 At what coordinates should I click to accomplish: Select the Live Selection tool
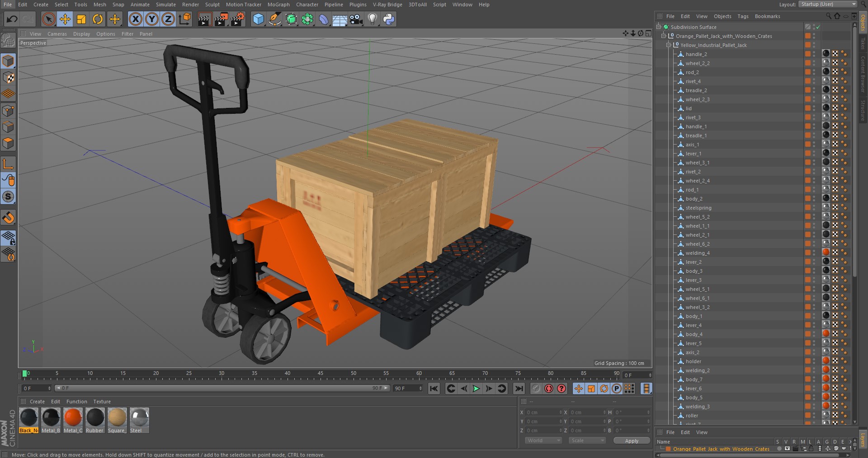point(48,19)
